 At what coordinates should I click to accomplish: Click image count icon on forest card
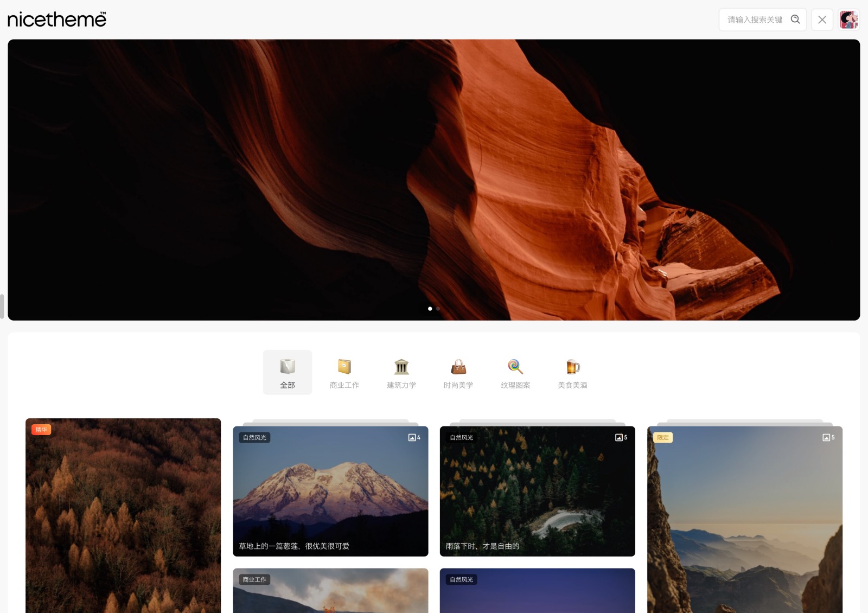coord(621,437)
